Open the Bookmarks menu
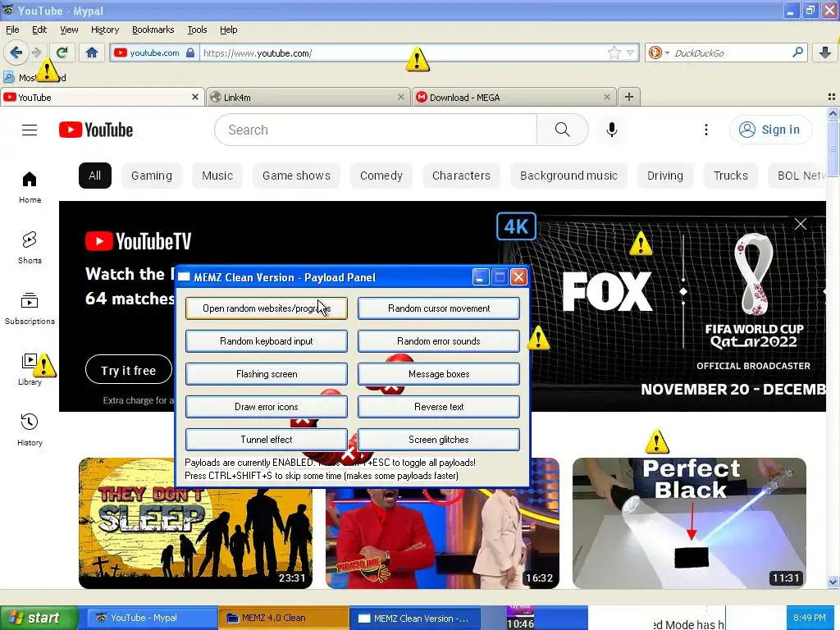The height and width of the screenshot is (630, 840). click(x=153, y=30)
